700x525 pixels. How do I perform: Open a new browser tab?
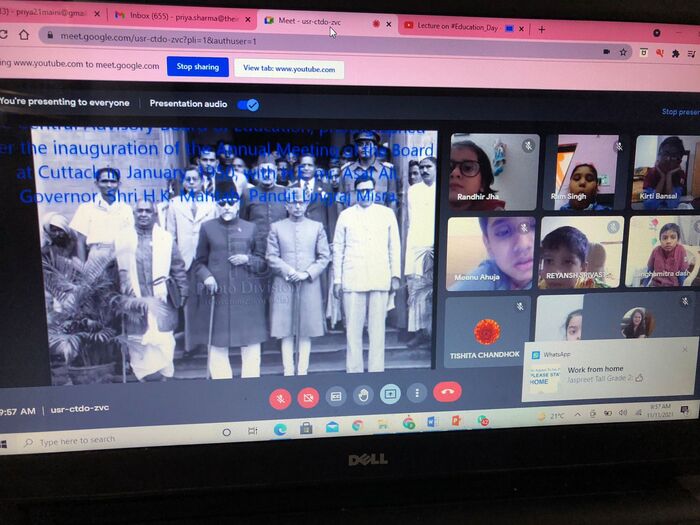point(542,29)
